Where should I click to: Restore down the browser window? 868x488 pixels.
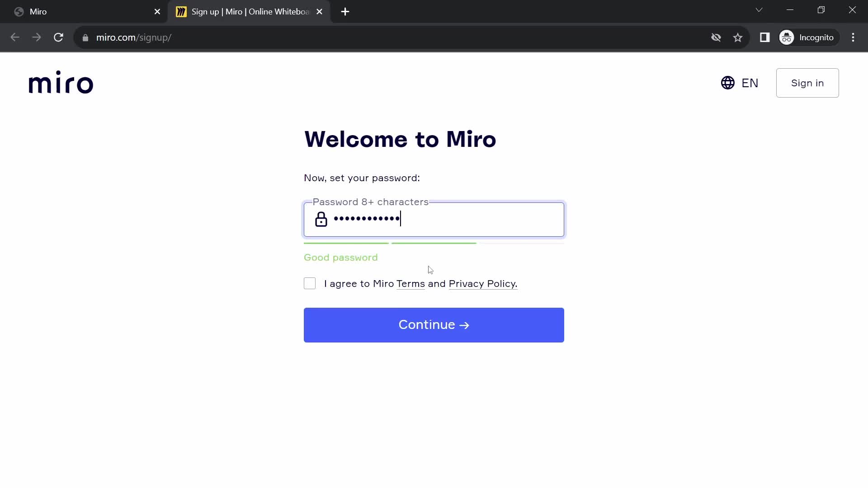tap(821, 10)
